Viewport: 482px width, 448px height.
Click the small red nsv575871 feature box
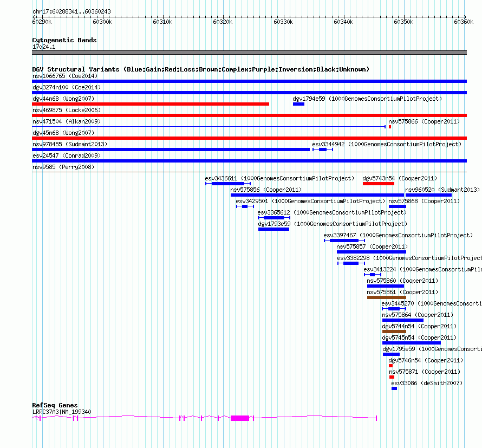click(392, 377)
